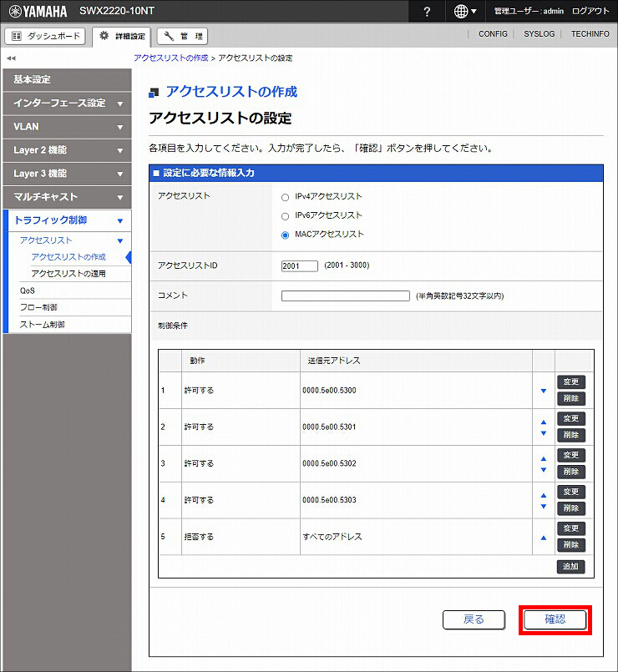Image resolution: width=618 pixels, height=672 pixels.
Task: Expand VLAN sidebar menu
Action: [67, 127]
